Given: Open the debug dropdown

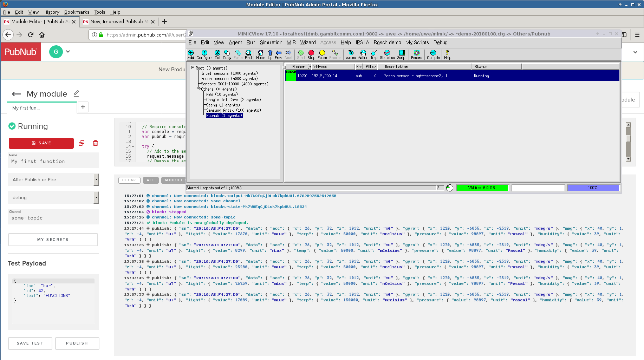Looking at the screenshot, I should point(53,197).
